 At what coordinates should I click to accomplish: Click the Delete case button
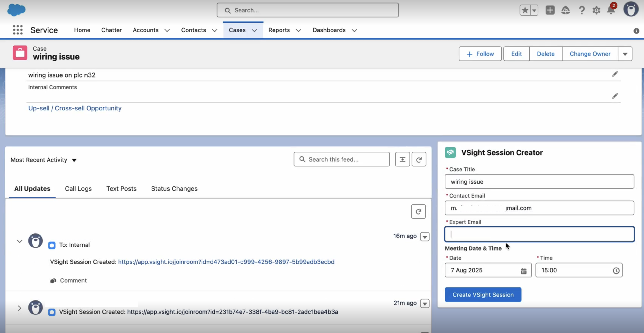pyautogui.click(x=546, y=54)
